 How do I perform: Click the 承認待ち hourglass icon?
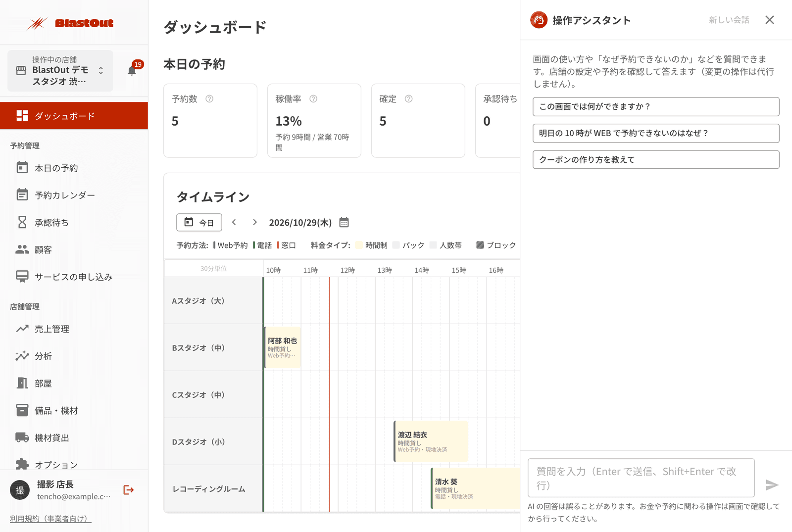[x=22, y=222]
